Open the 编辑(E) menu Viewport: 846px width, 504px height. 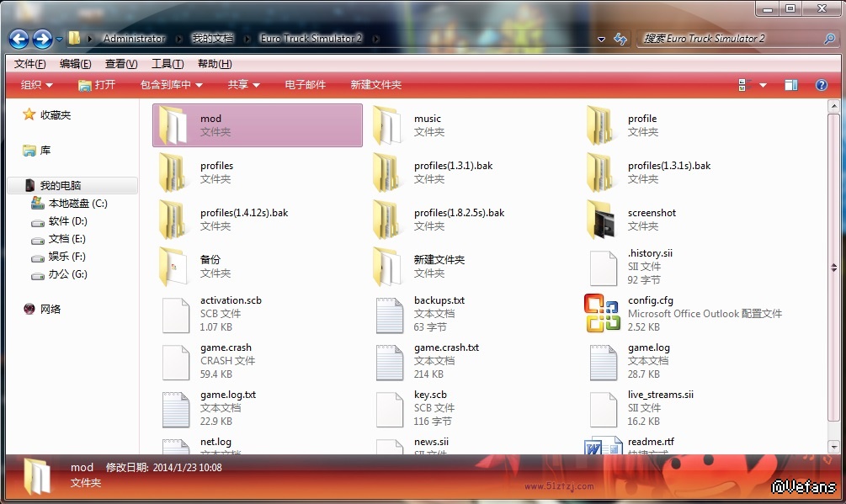(x=75, y=64)
